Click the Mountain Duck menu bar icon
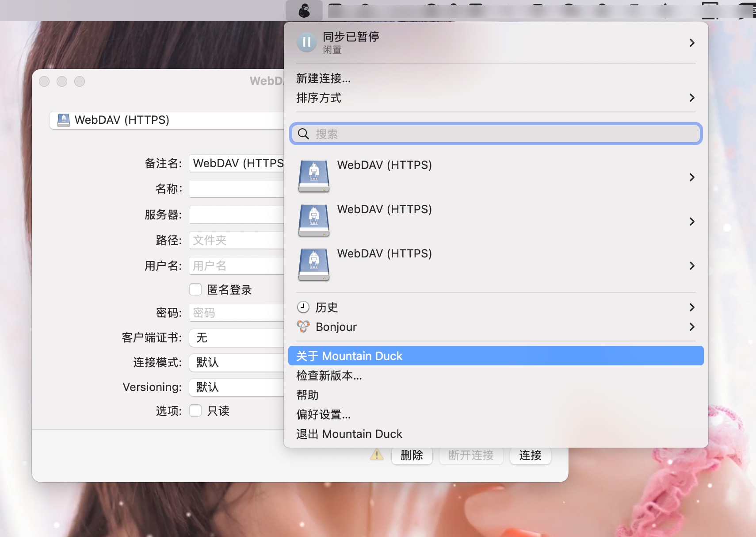This screenshot has height=537, width=756. (304, 10)
